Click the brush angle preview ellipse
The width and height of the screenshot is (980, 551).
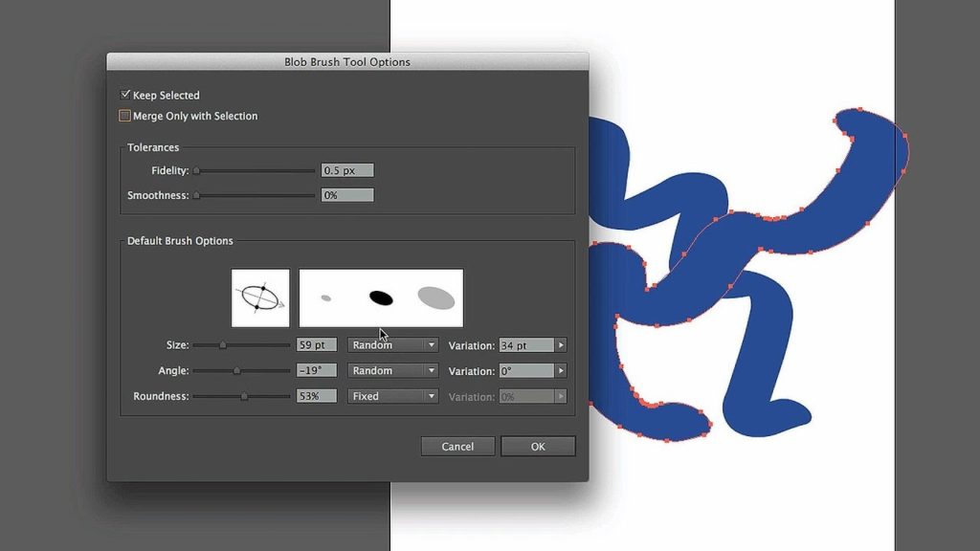coord(260,298)
